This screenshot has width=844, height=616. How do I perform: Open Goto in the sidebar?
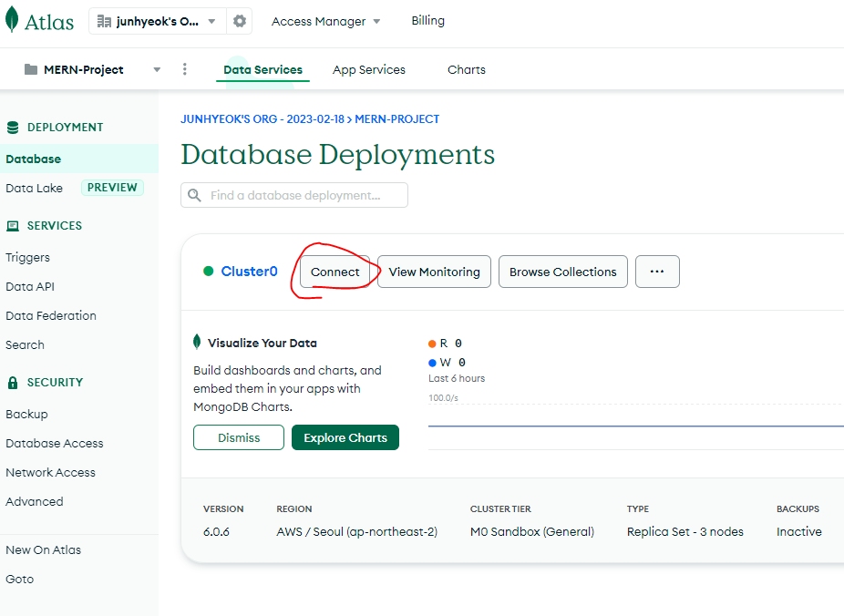tap(19, 579)
